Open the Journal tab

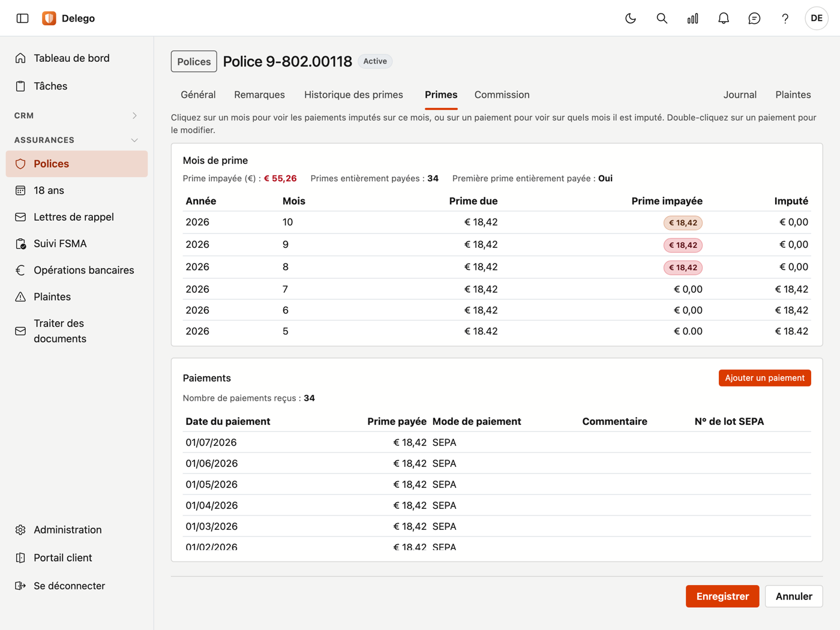(740, 95)
